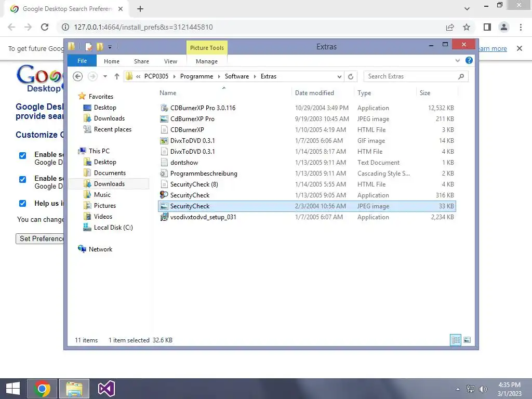
Task: Toggle first Enable checkbox in Chrome page
Action: [x=22, y=156]
